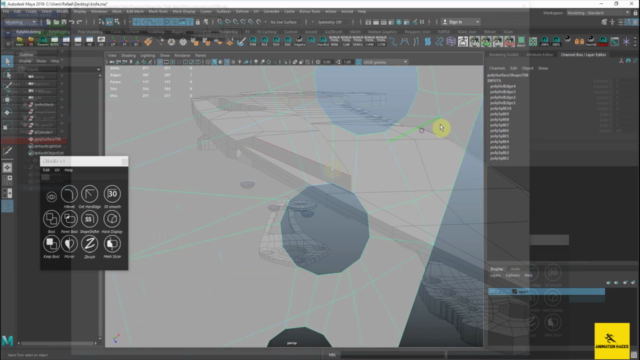Open the ShapeShifter tool
This screenshot has width=640, height=360.
click(89, 220)
